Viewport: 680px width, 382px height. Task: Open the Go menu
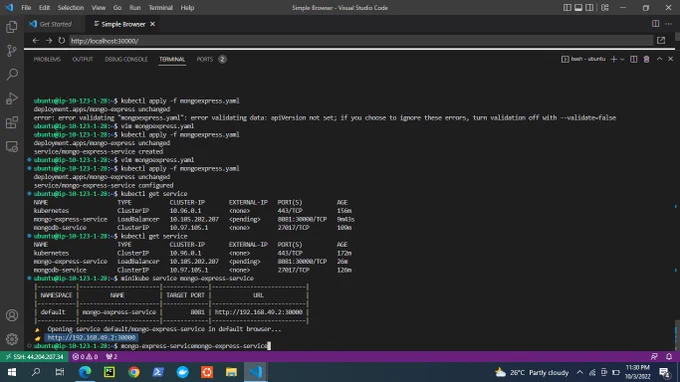[x=117, y=8]
